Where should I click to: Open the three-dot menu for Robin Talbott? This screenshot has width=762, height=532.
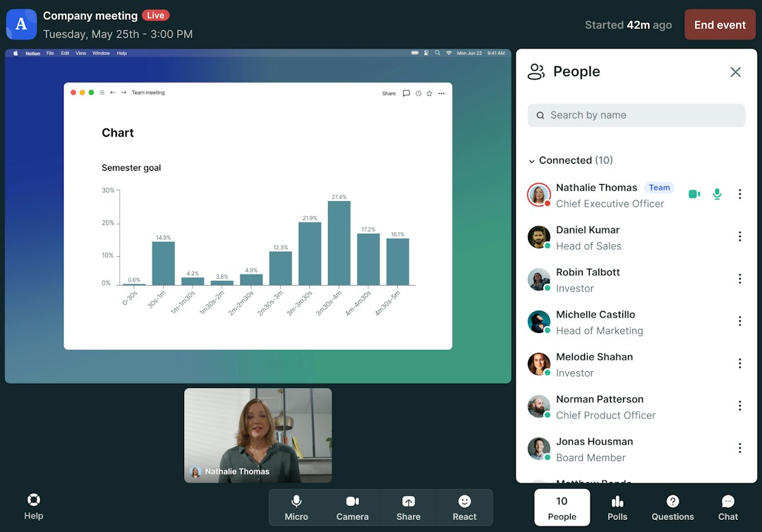point(739,279)
